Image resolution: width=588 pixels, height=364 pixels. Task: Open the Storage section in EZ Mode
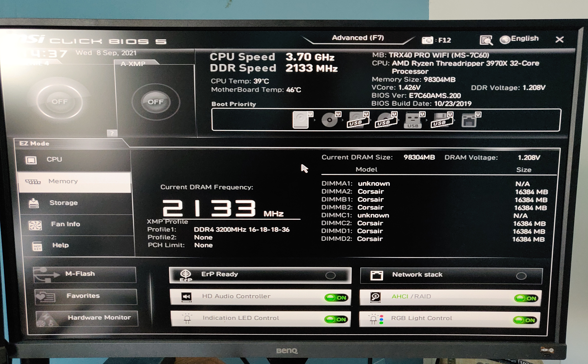64,203
